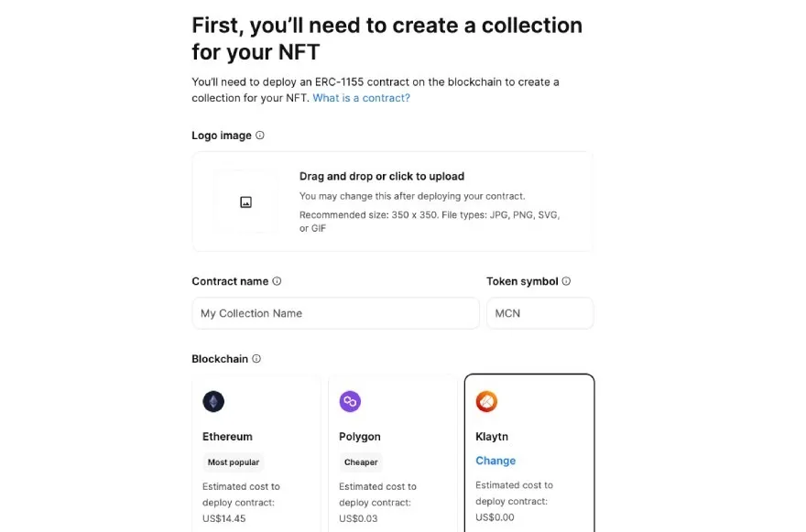This screenshot has height=532, width=806.
Task: Click the "Cheaper" badge on Polygon
Action: pyautogui.click(x=361, y=462)
